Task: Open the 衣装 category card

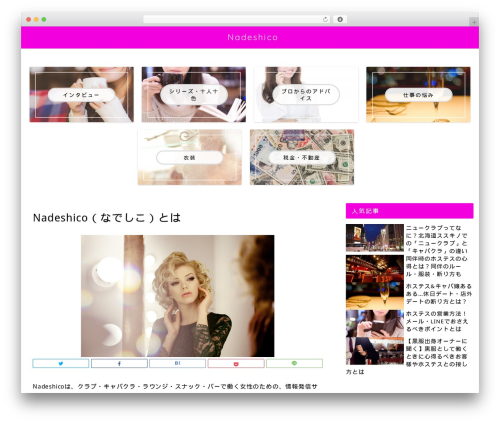Action: tap(190, 157)
